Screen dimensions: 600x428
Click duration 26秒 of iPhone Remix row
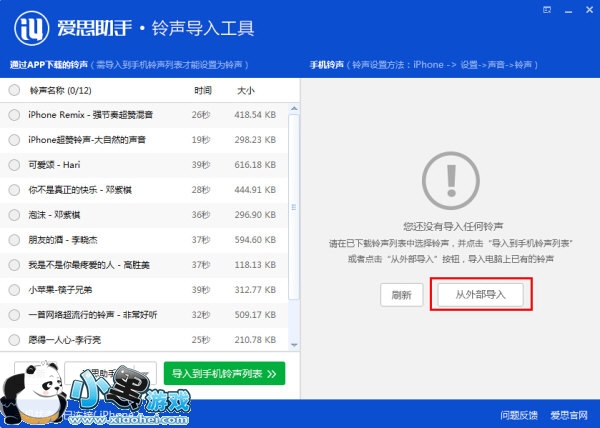tap(201, 115)
